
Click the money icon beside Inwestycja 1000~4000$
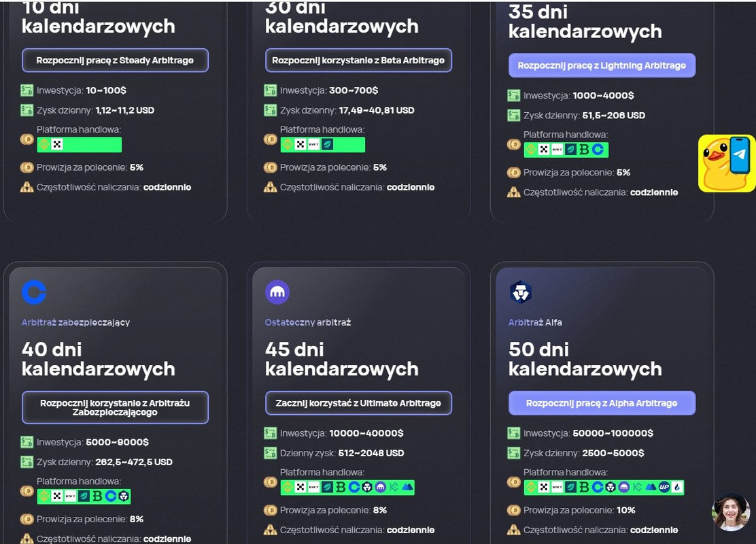click(514, 95)
